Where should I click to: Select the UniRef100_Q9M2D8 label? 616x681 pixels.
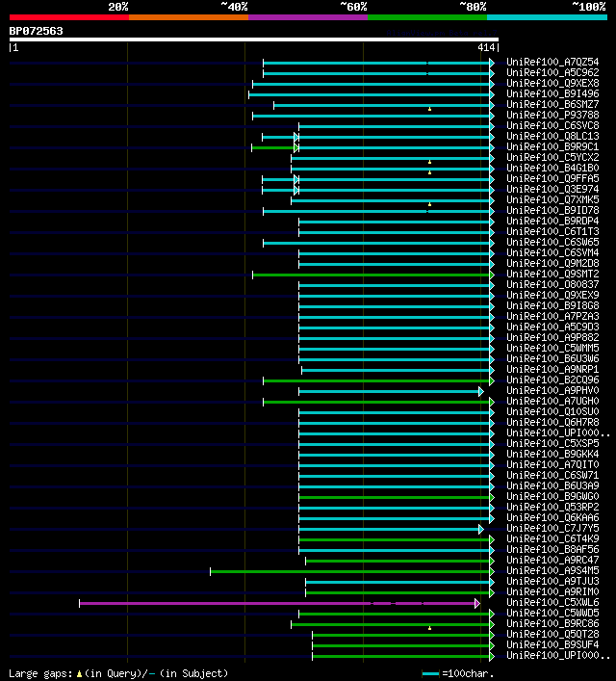pos(552,263)
